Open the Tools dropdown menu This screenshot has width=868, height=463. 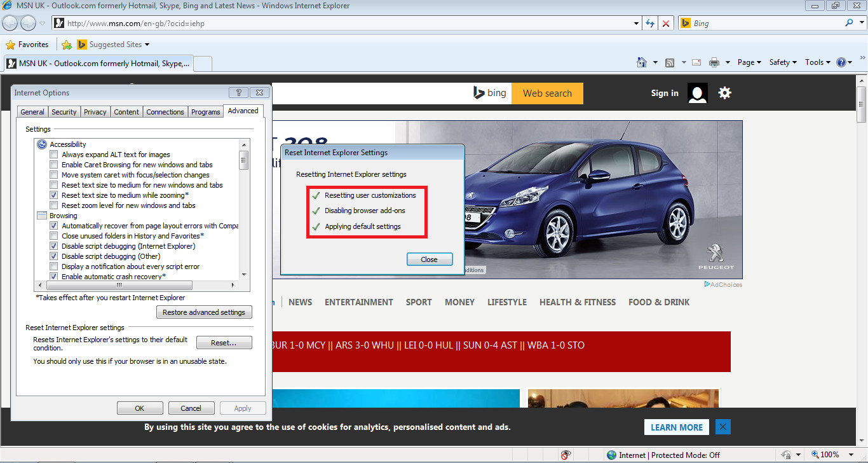coord(818,62)
